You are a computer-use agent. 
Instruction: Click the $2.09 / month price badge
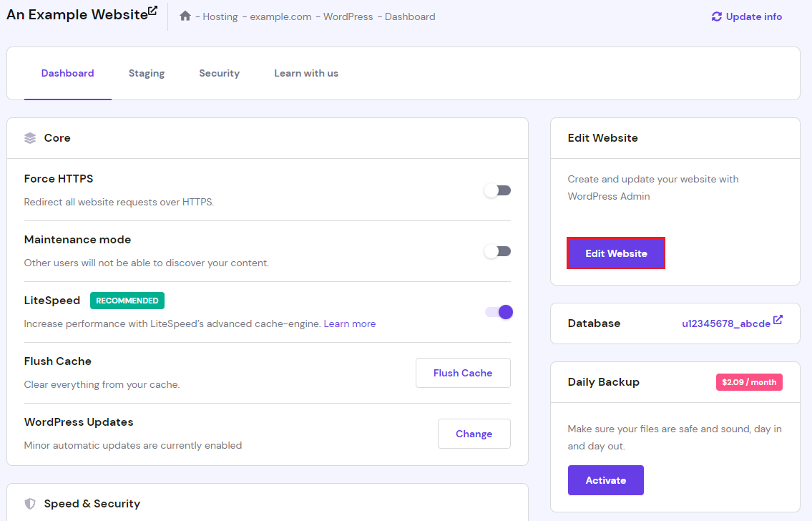click(x=748, y=382)
